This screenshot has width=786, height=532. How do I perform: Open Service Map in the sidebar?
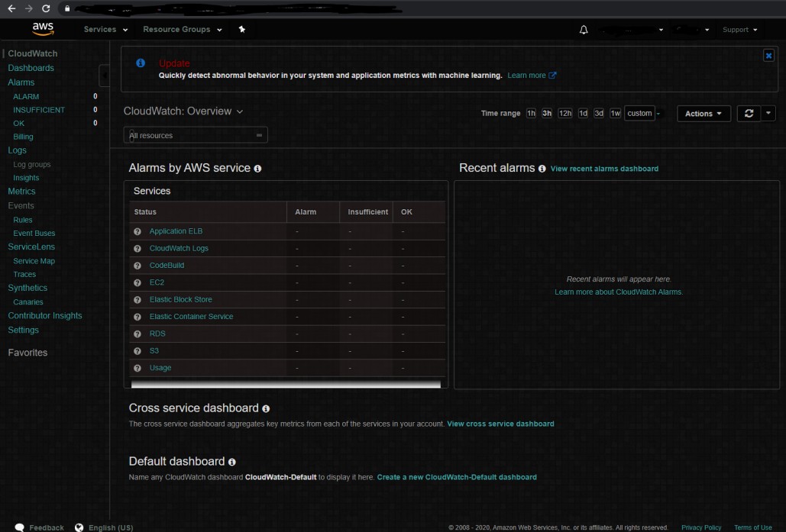[34, 261]
